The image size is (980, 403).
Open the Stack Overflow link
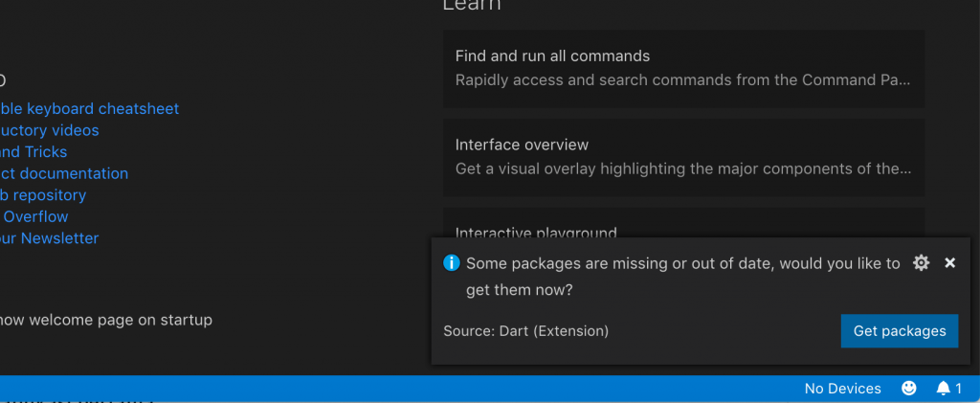point(34,216)
